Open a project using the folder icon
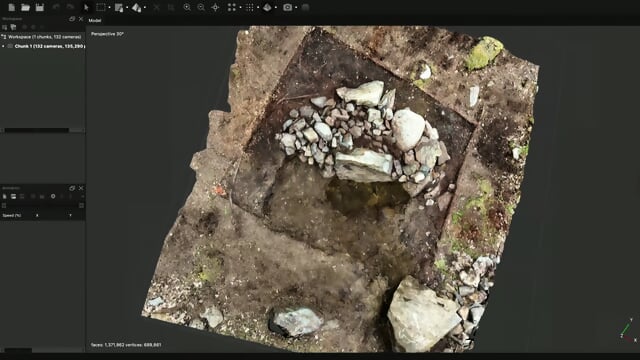 [x=25, y=7]
